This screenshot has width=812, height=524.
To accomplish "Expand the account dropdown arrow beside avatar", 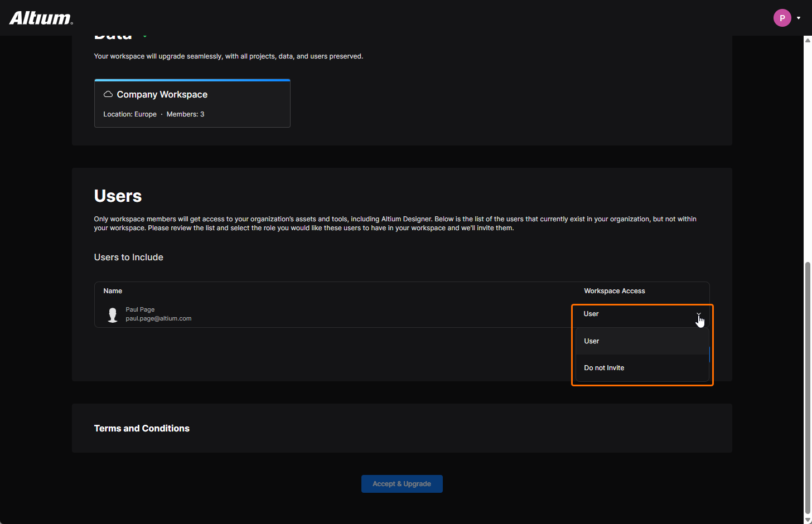I will [799, 18].
